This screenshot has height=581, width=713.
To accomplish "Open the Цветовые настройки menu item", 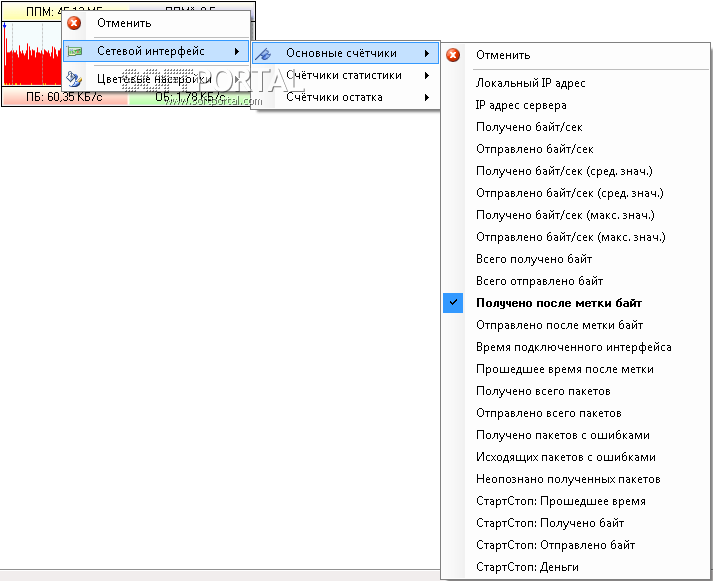I will pos(156,79).
